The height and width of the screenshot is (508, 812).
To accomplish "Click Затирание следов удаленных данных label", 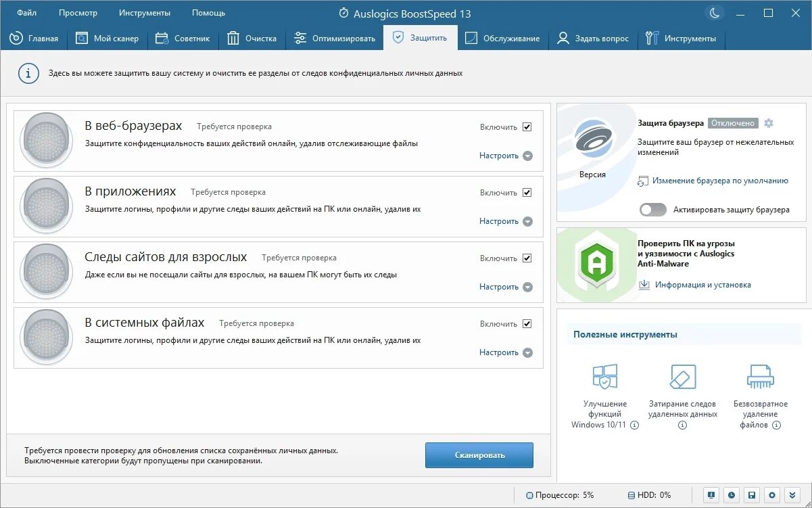I will [x=683, y=409].
